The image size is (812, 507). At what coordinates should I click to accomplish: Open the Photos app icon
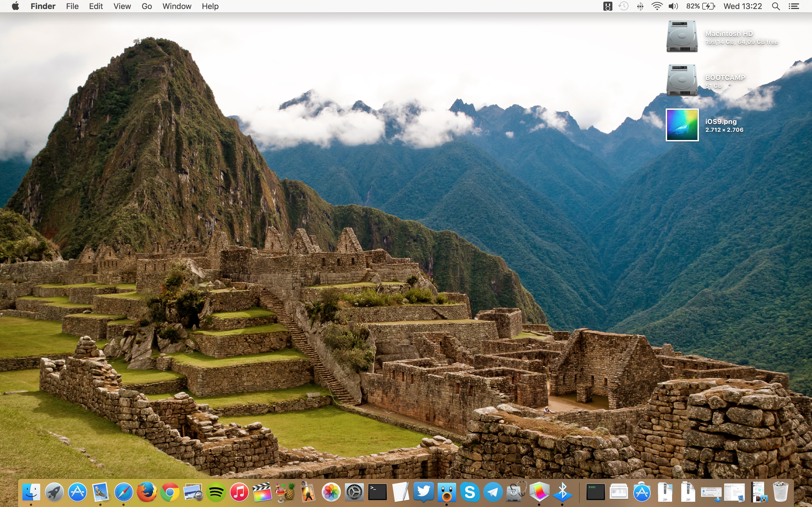pos(331,492)
